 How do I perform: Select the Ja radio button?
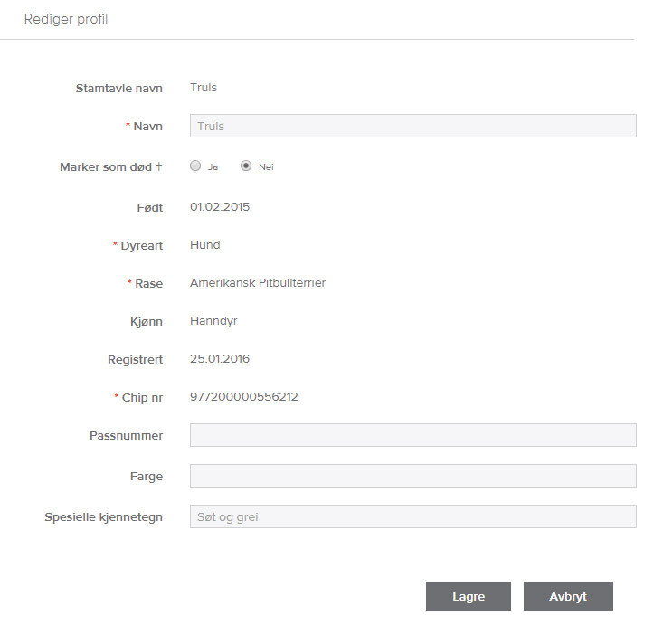click(x=194, y=166)
